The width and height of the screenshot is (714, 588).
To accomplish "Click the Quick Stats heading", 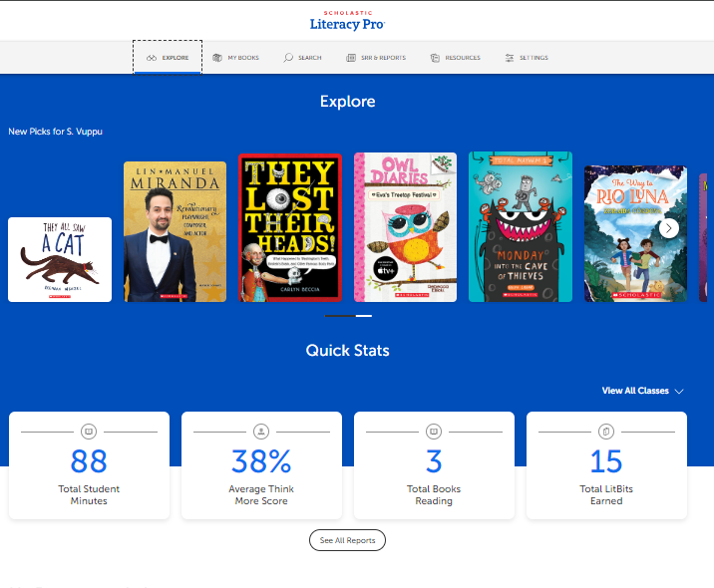I will tap(347, 351).
